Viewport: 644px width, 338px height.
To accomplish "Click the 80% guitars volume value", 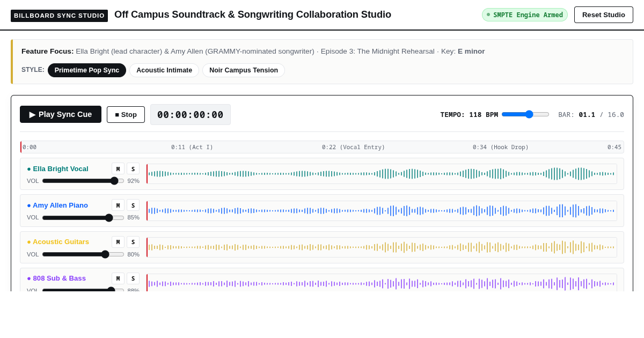I will (x=134, y=254).
